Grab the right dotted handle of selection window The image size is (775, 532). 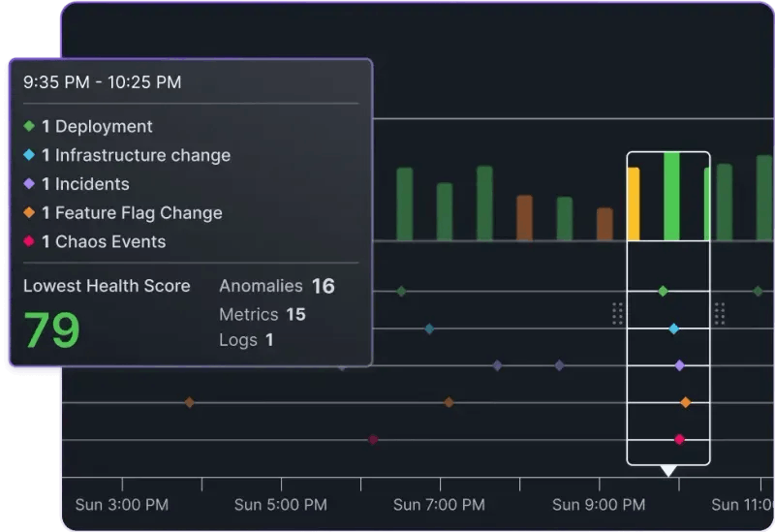720,313
